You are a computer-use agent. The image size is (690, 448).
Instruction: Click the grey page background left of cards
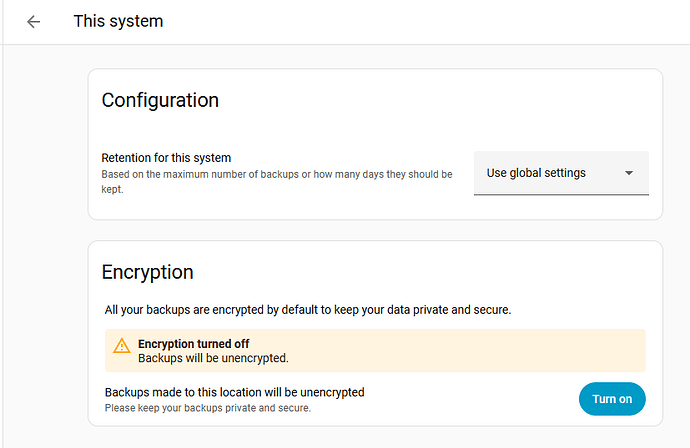[x=45, y=250]
